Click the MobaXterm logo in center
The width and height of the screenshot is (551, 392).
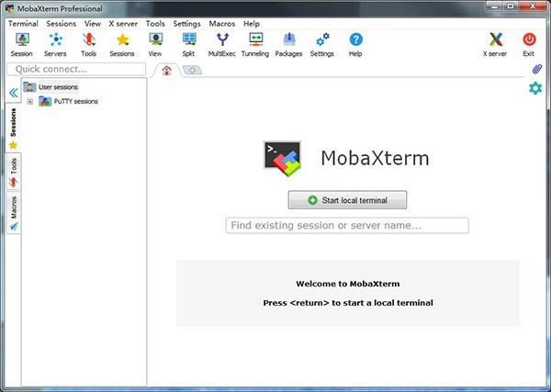[x=283, y=159]
